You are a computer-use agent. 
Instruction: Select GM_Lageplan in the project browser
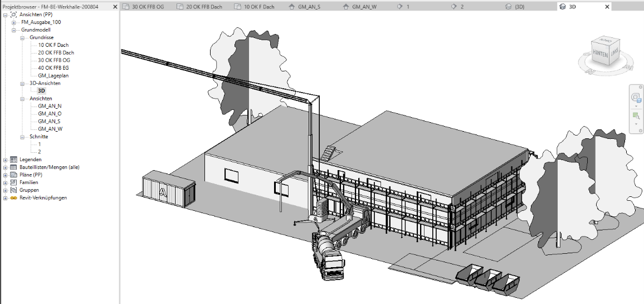click(x=53, y=75)
